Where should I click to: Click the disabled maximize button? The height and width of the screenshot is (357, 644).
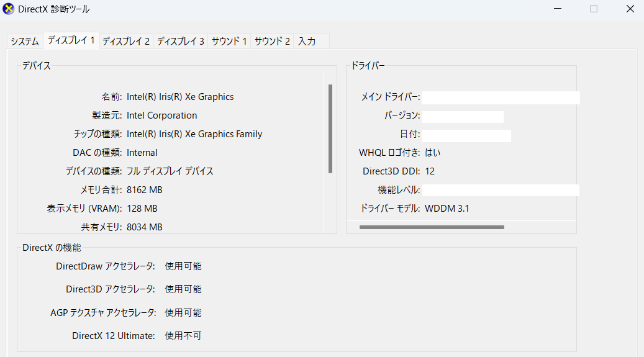tap(594, 9)
